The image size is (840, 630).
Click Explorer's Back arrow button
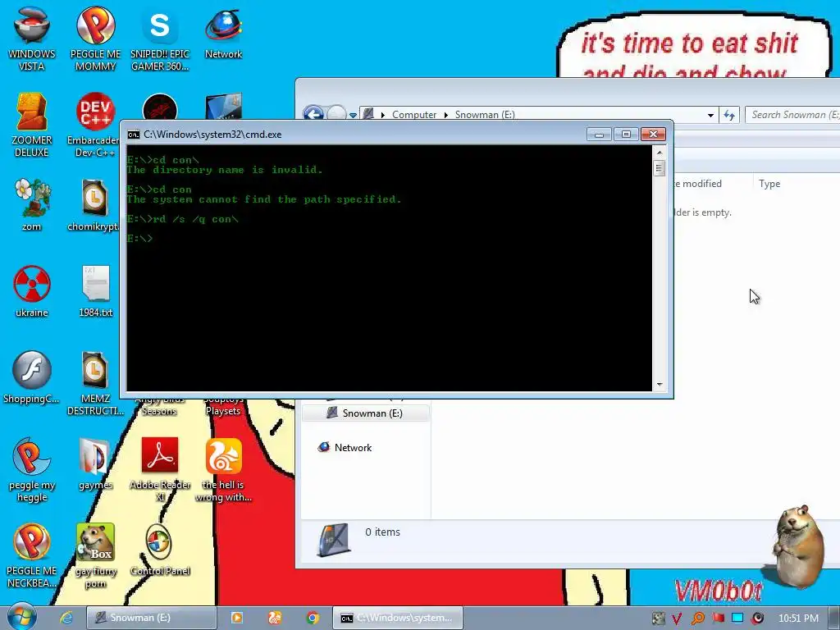pyautogui.click(x=314, y=114)
